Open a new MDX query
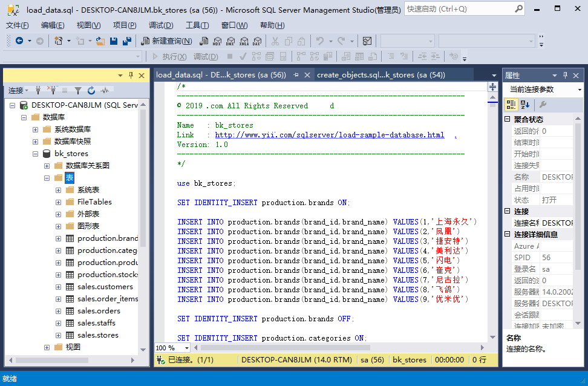588x386 pixels. (x=217, y=41)
